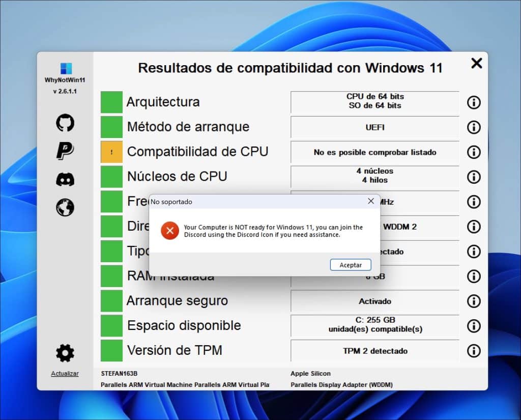
Task: Click 'Parallels Display Adapter (WDDM)' text
Action: pos(341,385)
